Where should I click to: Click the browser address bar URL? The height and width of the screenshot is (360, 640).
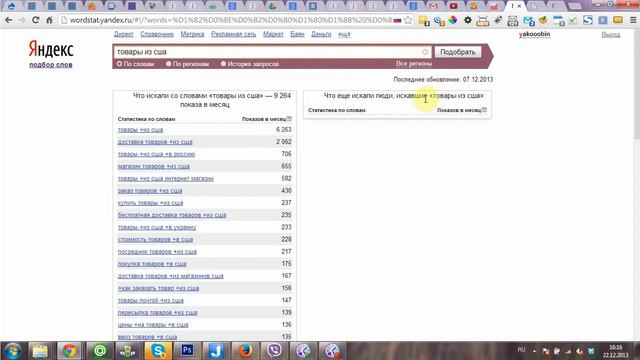(231, 20)
